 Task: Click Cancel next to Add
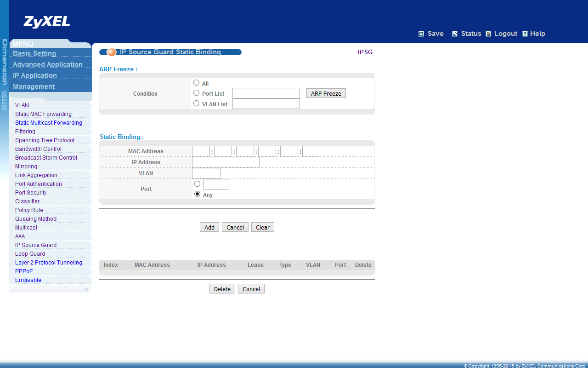pos(235,227)
